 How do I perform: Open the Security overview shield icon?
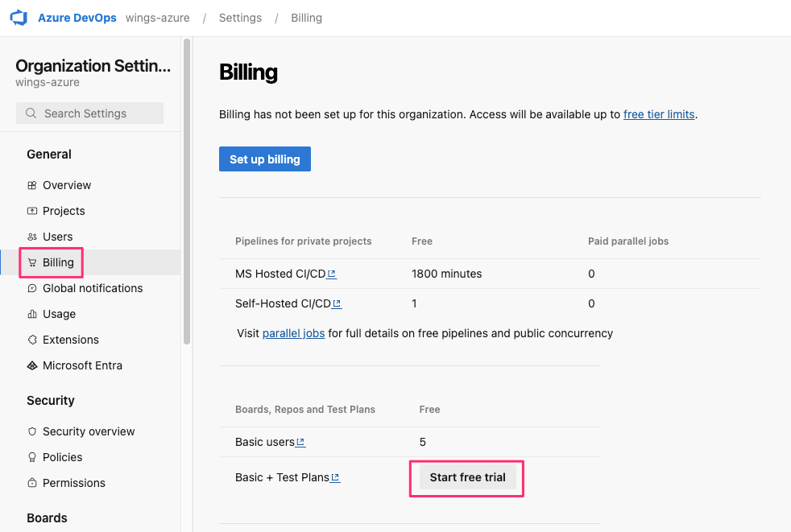click(x=32, y=431)
